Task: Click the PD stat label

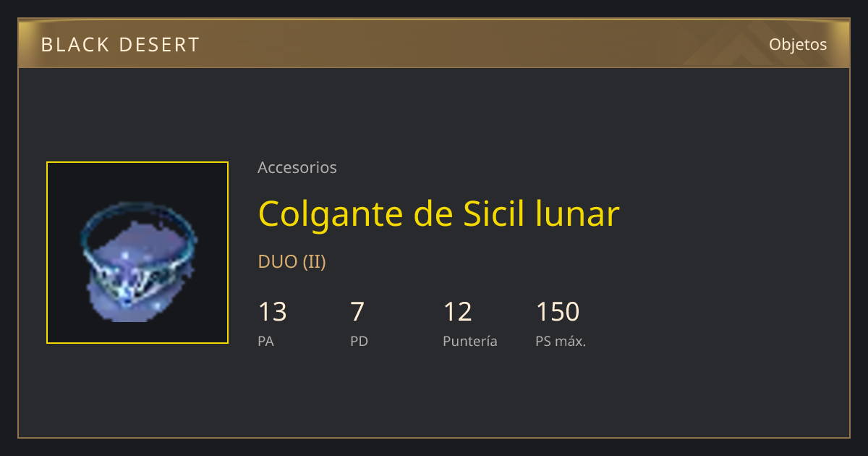Action: pos(359,341)
